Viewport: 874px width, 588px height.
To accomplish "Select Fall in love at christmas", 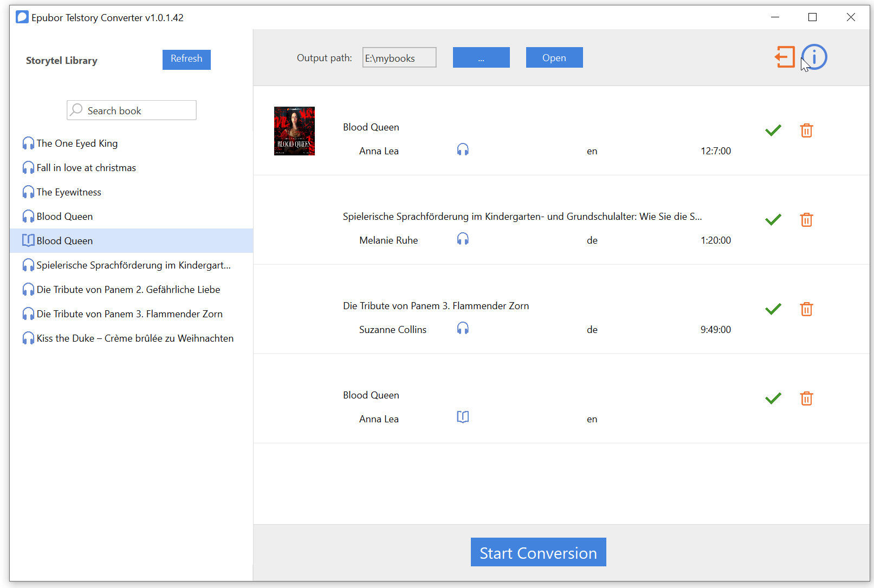I will [x=131, y=167].
